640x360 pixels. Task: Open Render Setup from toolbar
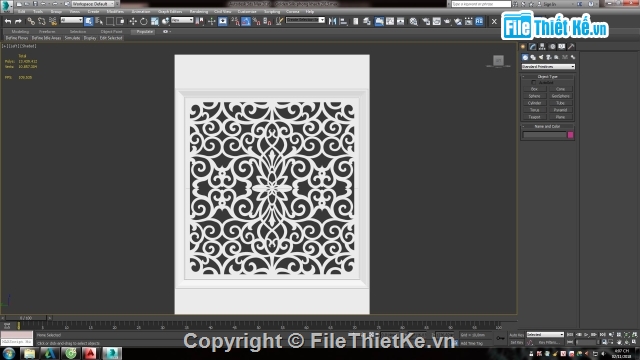coord(426,21)
